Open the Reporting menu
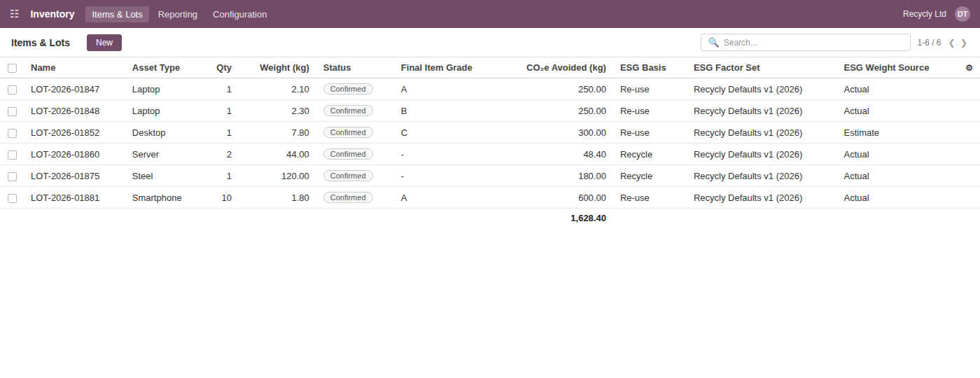980x378 pixels. 178,14
